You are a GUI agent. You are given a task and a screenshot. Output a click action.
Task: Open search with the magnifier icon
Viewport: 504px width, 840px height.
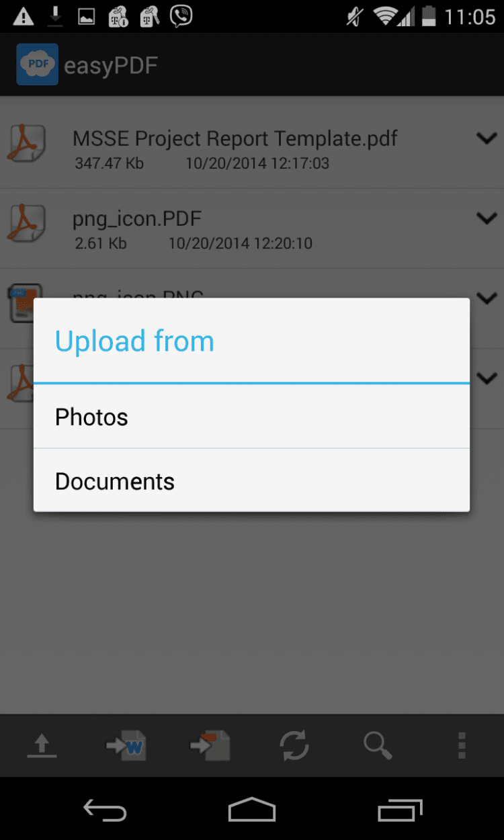pyautogui.click(x=378, y=746)
